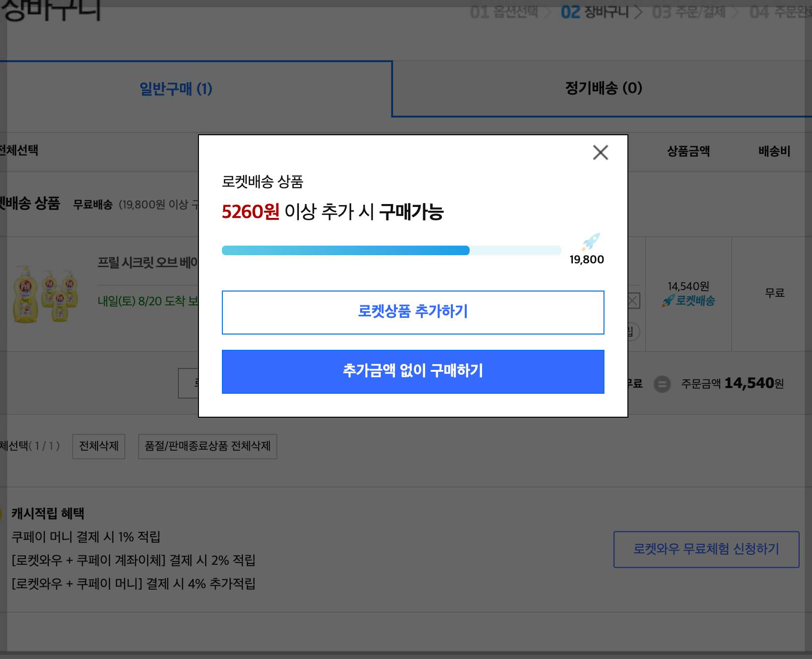The image size is (812, 659).
Task: Open the Pril product thumbnail image
Action: tap(45, 293)
